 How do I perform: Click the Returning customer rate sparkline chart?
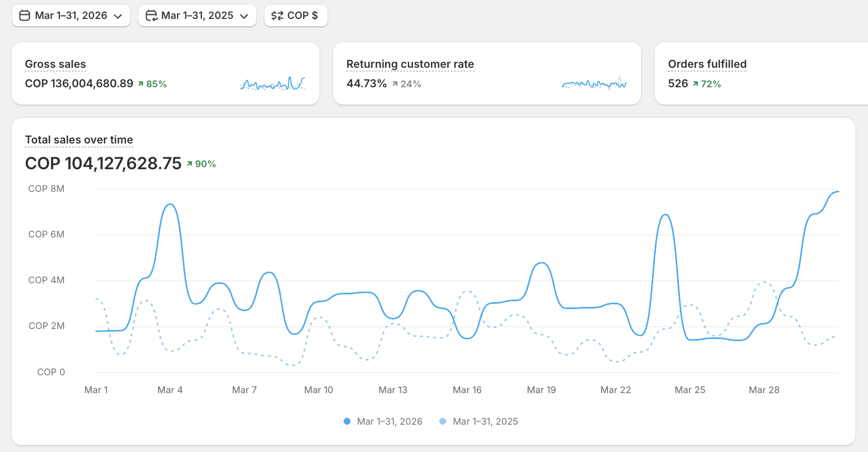pyautogui.click(x=594, y=84)
